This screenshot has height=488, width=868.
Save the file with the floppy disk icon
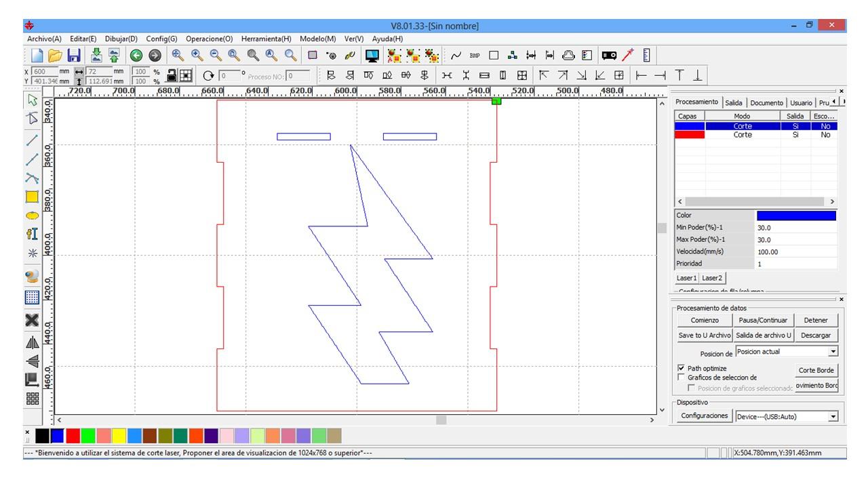pyautogui.click(x=73, y=56)
